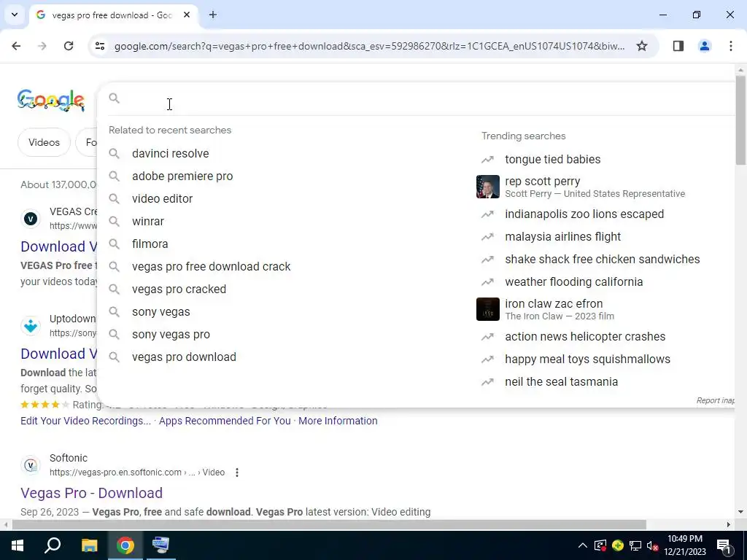Pick trending shake shack free chicken sandwiches

coord(602,260)
